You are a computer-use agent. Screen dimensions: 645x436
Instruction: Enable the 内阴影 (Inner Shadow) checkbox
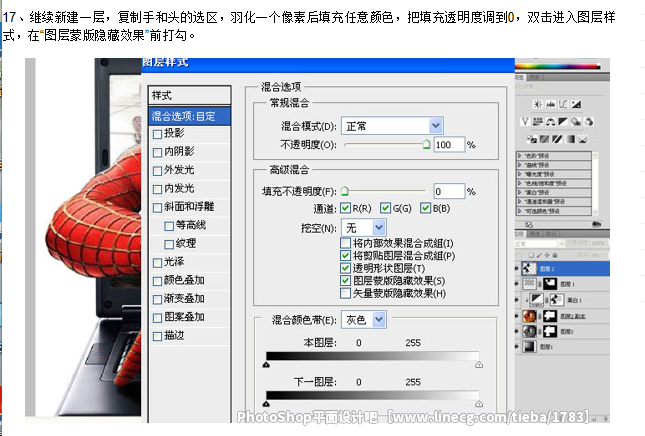[x=157, y=153]
